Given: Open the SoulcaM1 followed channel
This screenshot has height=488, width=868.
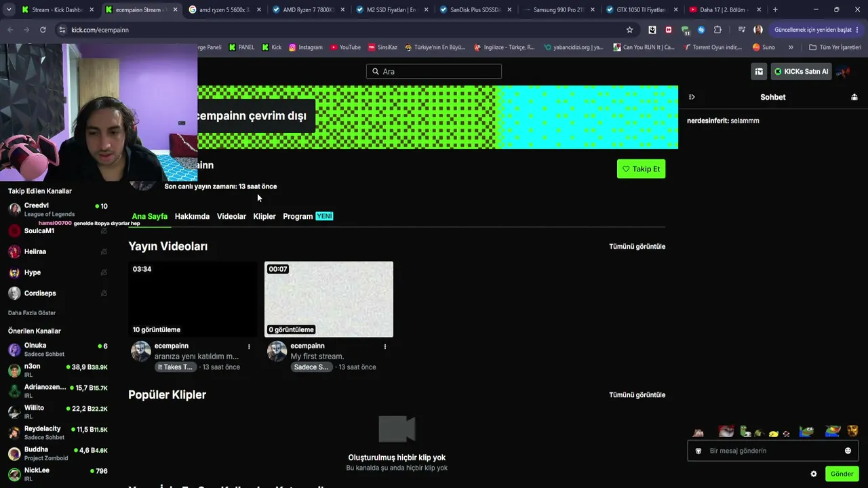Looking at the screenshot, I should [58, 231].
